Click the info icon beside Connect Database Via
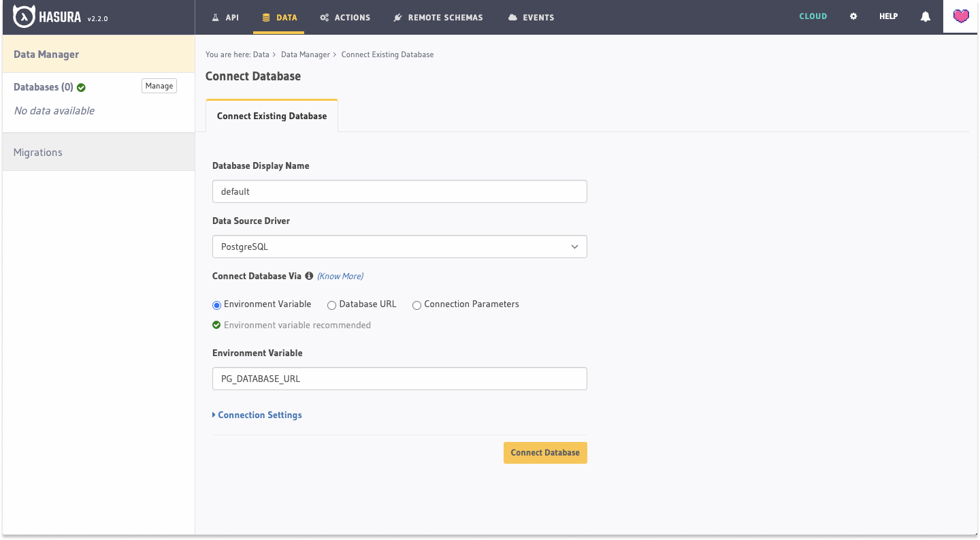The image size is (980, 540). [x=309, y=276]
